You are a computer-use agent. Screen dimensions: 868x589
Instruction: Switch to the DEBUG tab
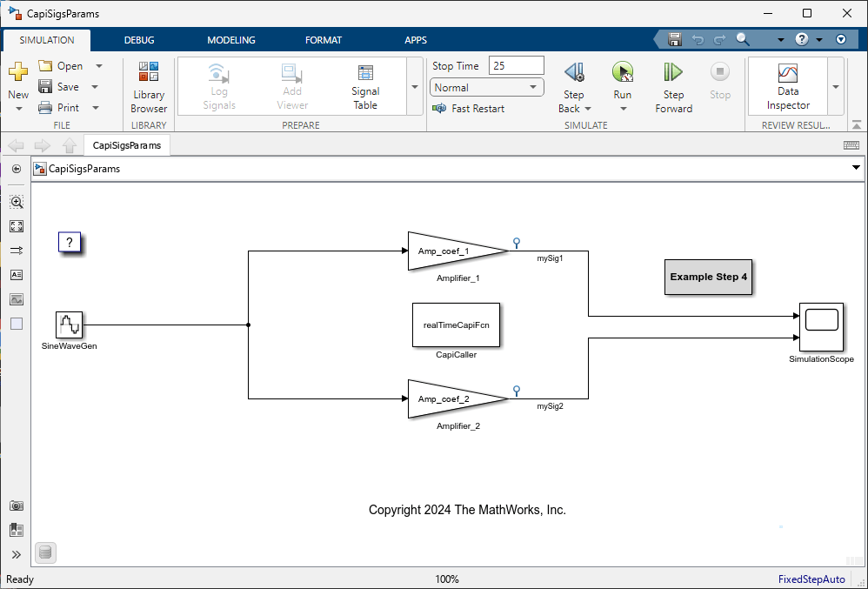[139, 39]
